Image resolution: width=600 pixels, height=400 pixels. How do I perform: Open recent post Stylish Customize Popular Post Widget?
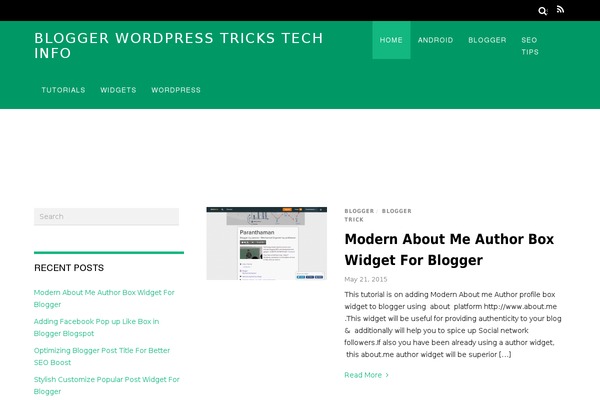pyautogui.click(x=106, y=385)
